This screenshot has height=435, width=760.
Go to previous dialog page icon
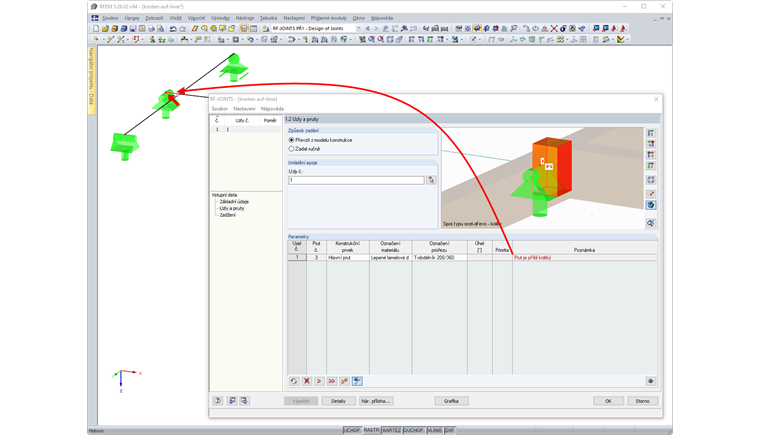(x=232, y=401)
